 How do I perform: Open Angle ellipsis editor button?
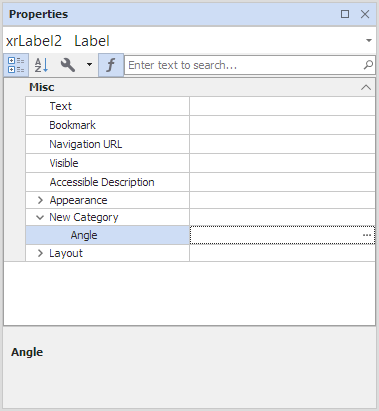[367, 235]
